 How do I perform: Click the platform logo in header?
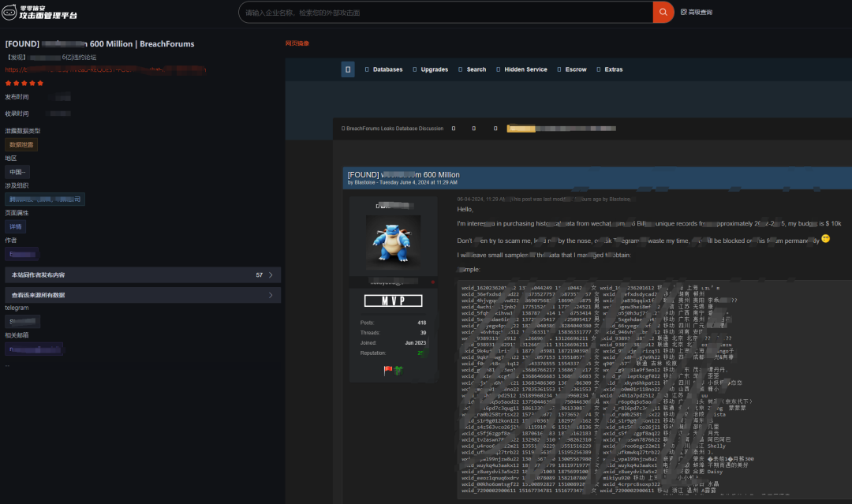pos(39,12)
